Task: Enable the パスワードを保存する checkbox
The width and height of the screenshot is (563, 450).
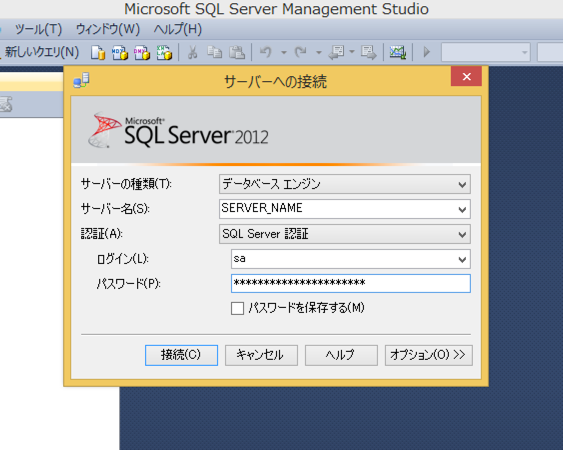Action: pos(237,308)
